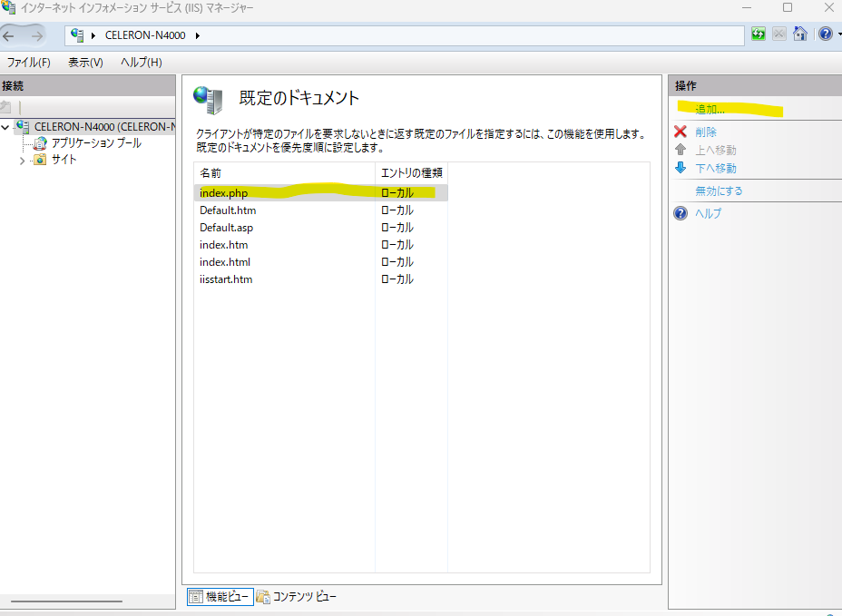
Task: Click the forward navigation arrow
Action: click(x=36, y=36)
